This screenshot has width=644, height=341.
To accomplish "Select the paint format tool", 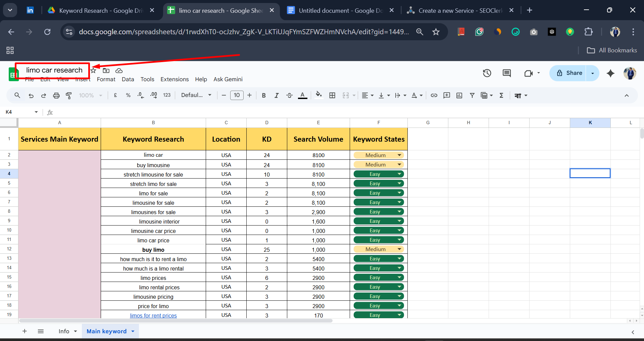I will [69, 95].
